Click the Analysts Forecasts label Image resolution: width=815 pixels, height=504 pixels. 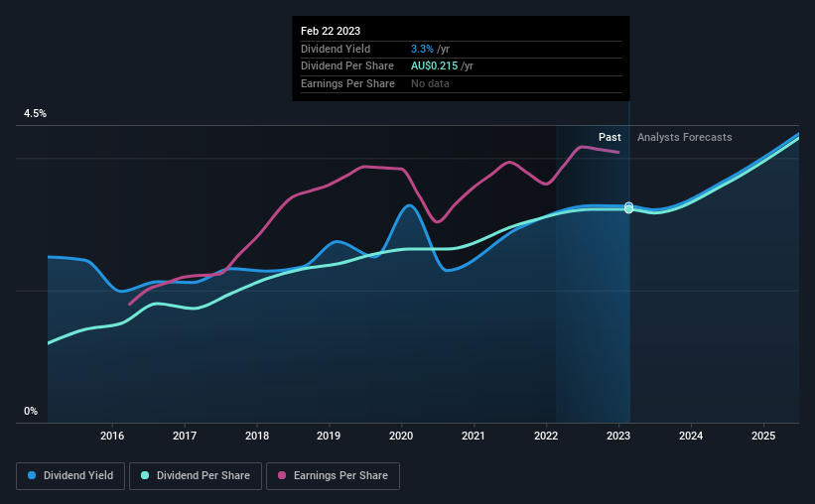[x=685, y=137]
